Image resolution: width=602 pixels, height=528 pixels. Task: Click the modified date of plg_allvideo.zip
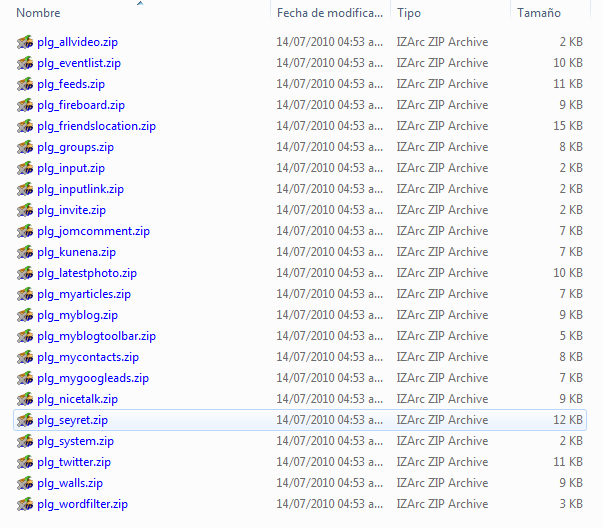tap(330, 42)
